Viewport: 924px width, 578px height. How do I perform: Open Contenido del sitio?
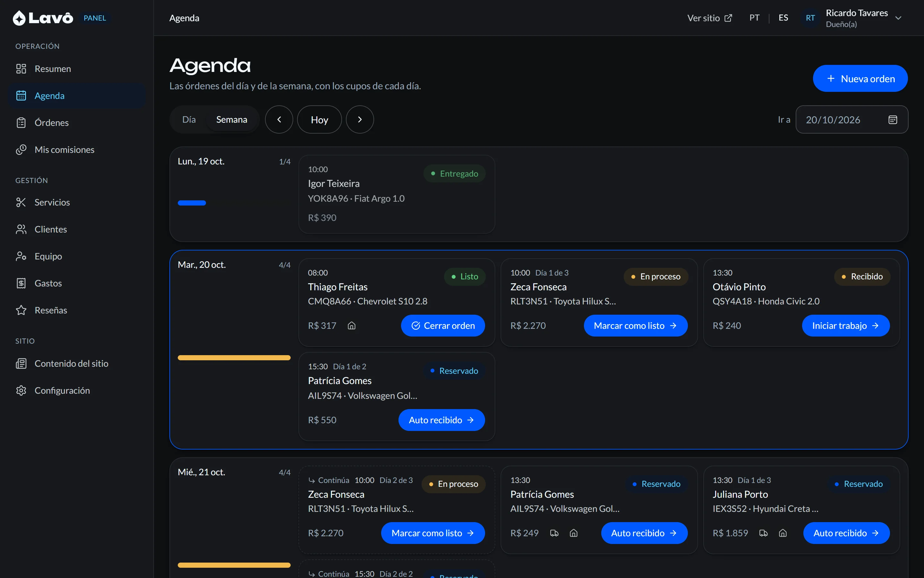tap(76, 363)
